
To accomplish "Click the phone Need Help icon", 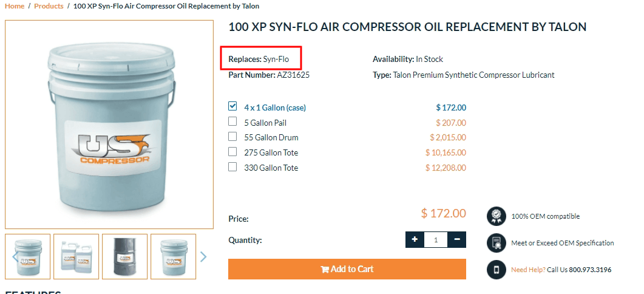I will point(497,270).
